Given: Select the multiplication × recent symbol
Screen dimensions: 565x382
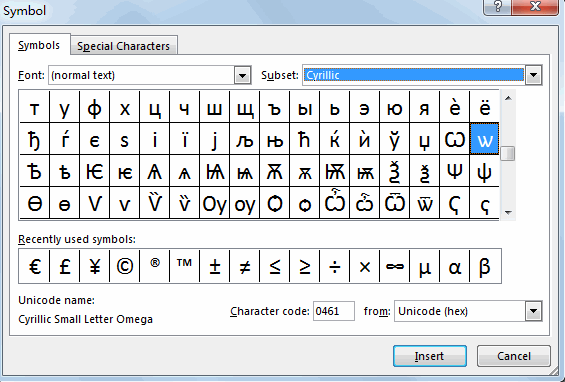Looking at the screenshot, I should point(365,266).
